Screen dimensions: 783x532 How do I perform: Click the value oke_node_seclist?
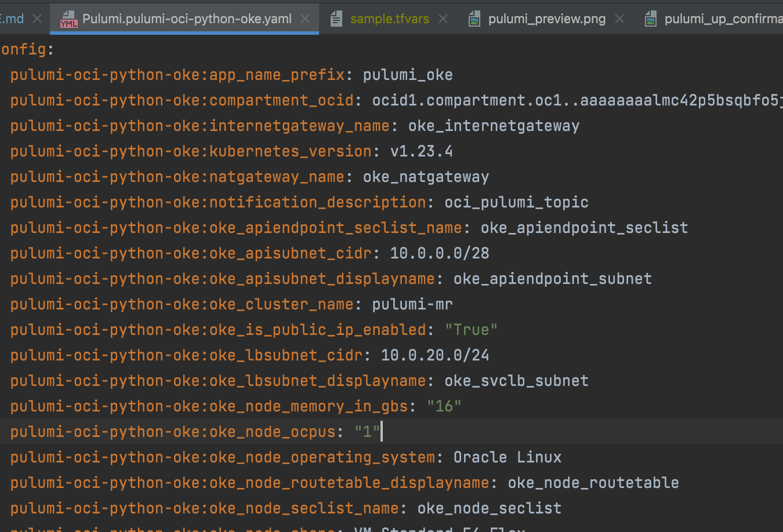(x=490, y=508)
